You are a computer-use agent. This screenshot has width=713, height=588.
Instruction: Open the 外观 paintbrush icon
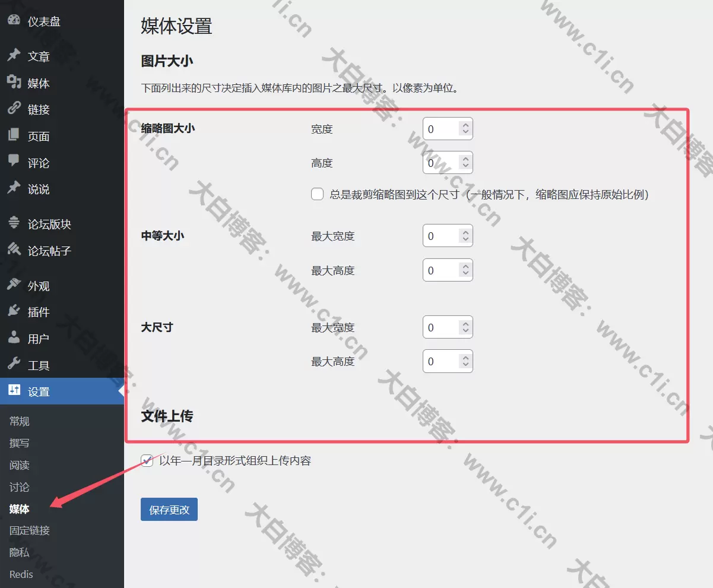point(14,285)
